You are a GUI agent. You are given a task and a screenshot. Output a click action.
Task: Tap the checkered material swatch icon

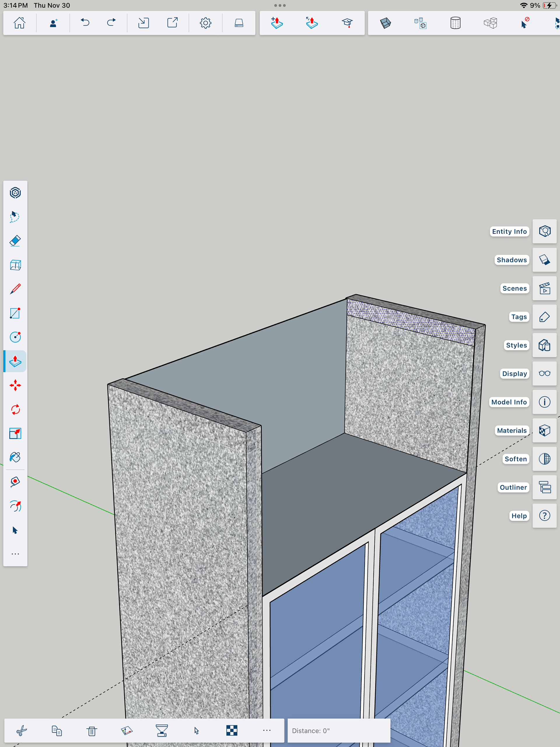pyautogui.click(x=232, y=730)
